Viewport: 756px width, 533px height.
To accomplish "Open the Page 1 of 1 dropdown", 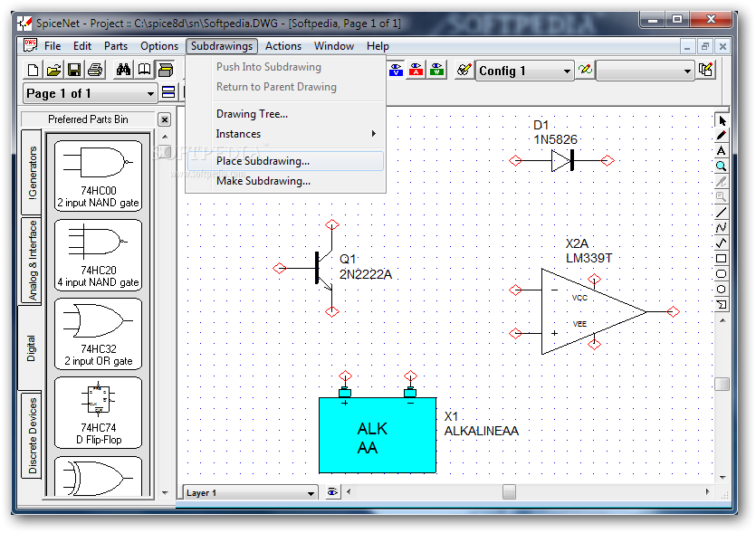I will coord(150,93).
